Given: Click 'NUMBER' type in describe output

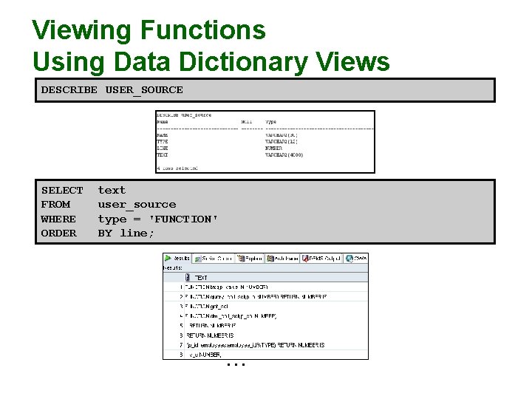Looking at the screenshot, I should 273,149.
